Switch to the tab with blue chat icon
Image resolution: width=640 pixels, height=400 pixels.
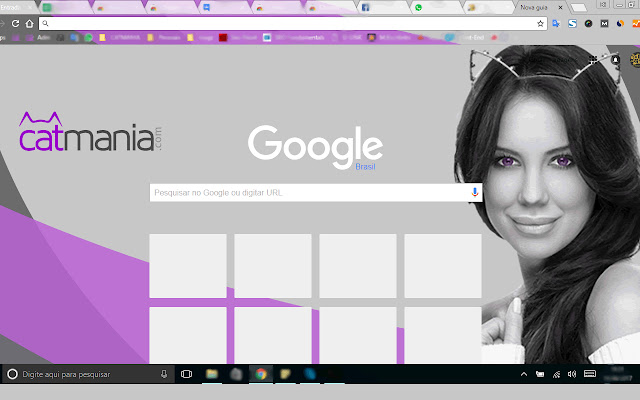(222, 7)
